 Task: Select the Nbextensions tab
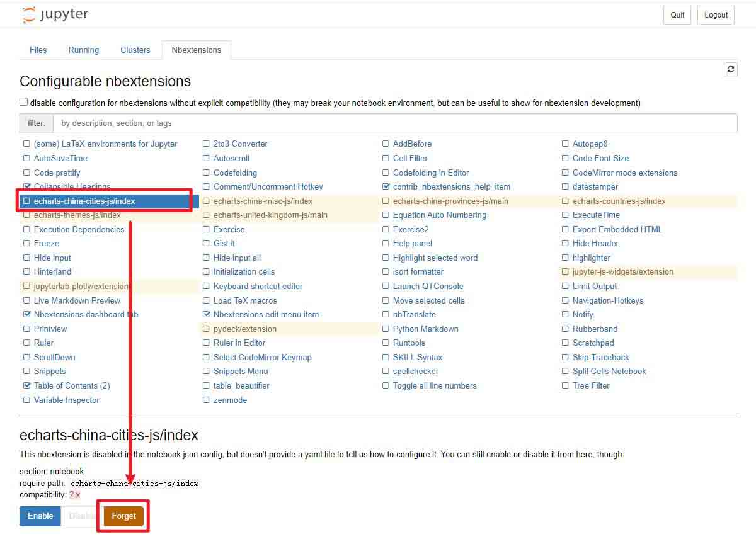coord(197,50)
